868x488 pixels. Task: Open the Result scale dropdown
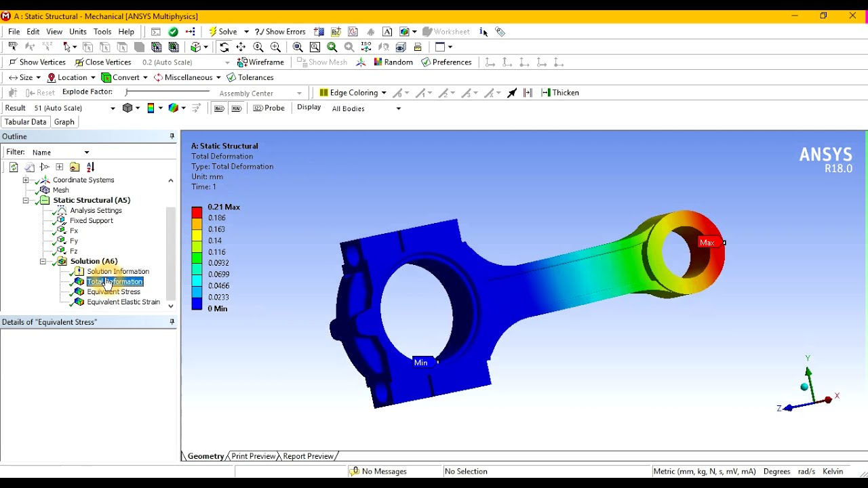click(x=113, y=108)
